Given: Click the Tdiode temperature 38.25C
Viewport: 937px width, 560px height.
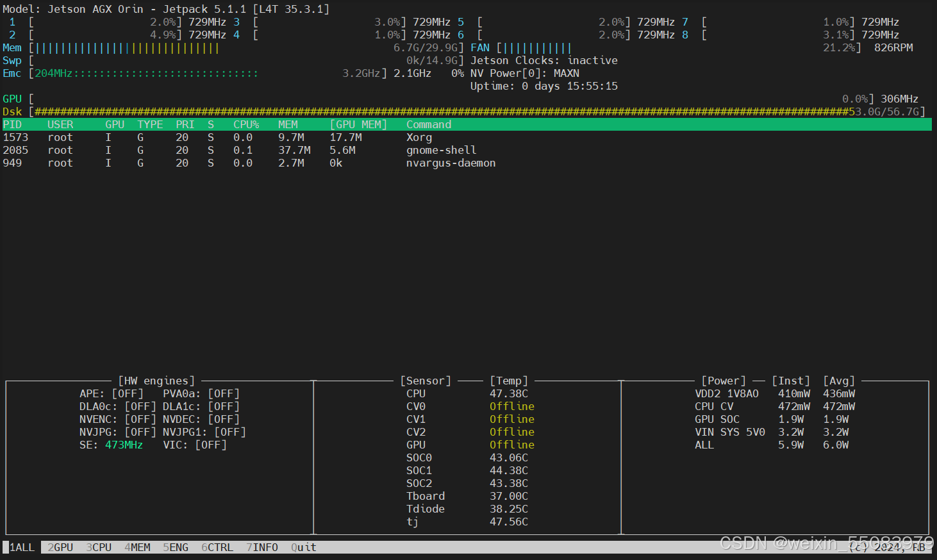Looking at the screenshot, I should click(x=509, y=509).
